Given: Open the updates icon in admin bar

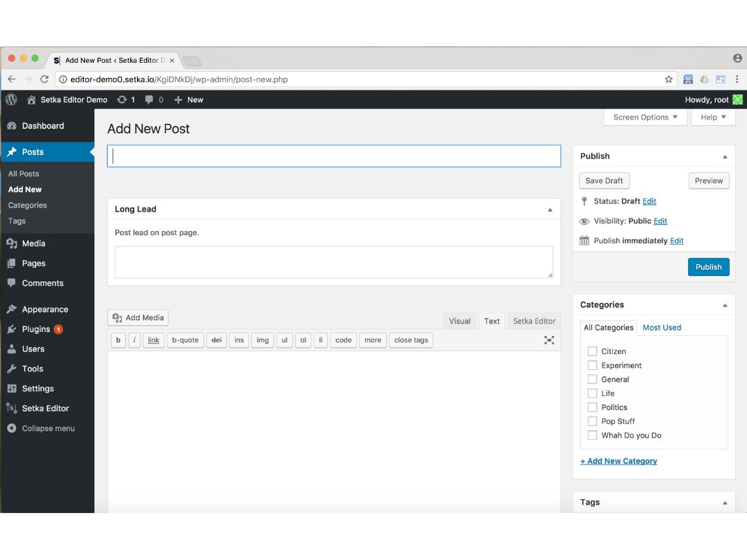Looking at the screenshot, I should (122, 100).
